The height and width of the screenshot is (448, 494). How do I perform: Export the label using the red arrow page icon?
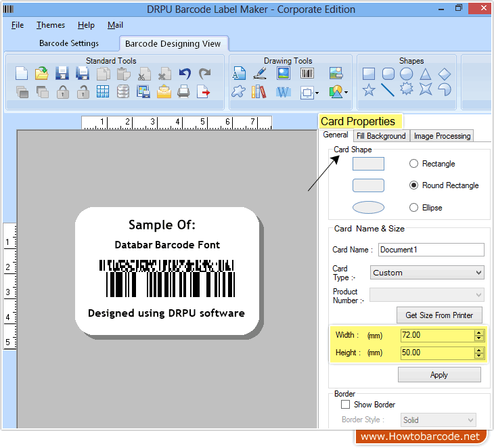pyautogui.click(x=203, y=91)
